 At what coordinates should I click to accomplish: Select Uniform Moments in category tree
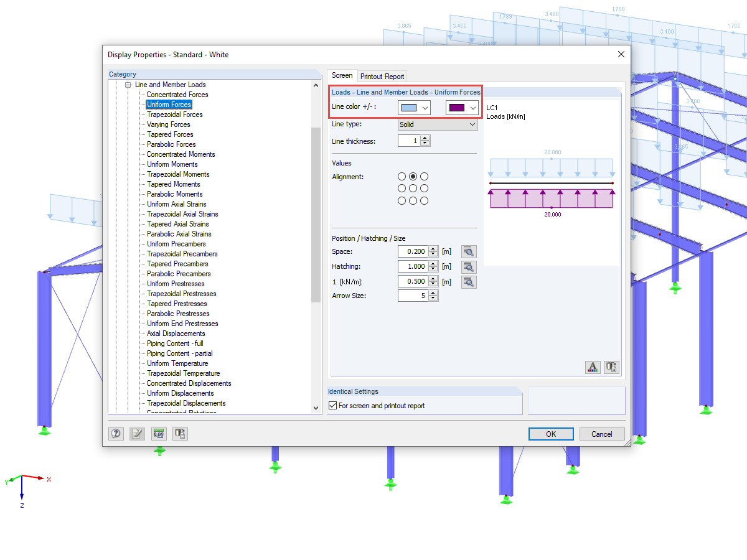pyautogui.click(x=172, y=164)
